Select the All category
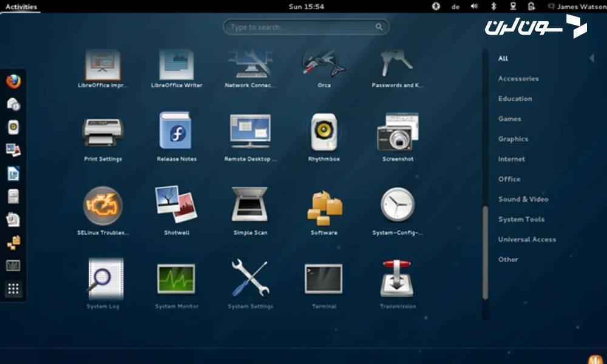This screenshot has width=607, height=364. tap(503, 58)
